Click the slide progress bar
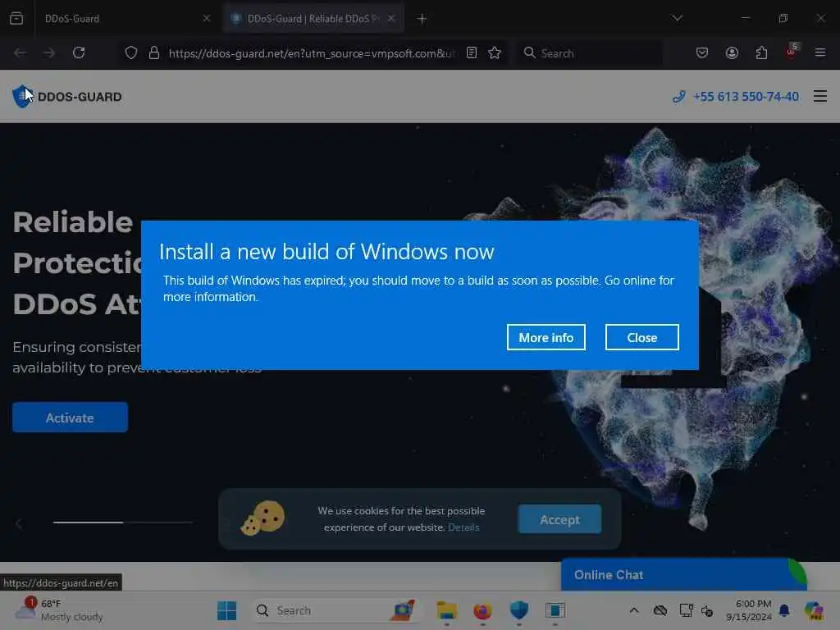Screen dimensions: 840x630 (x=123, y=522)
